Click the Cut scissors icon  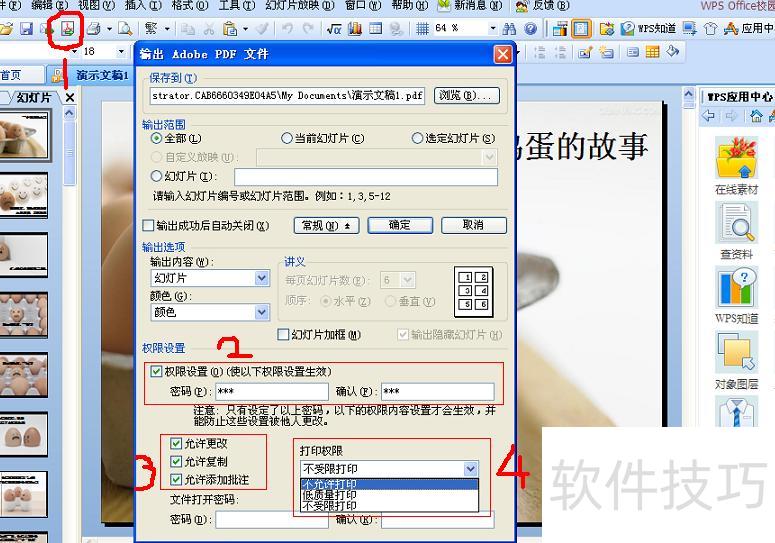209,29
